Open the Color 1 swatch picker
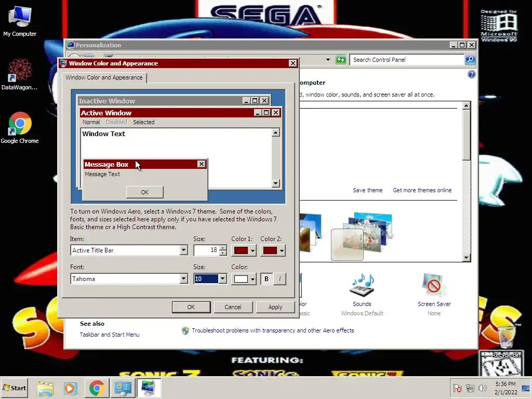532x399 pixels. click(x=244, y=250)
